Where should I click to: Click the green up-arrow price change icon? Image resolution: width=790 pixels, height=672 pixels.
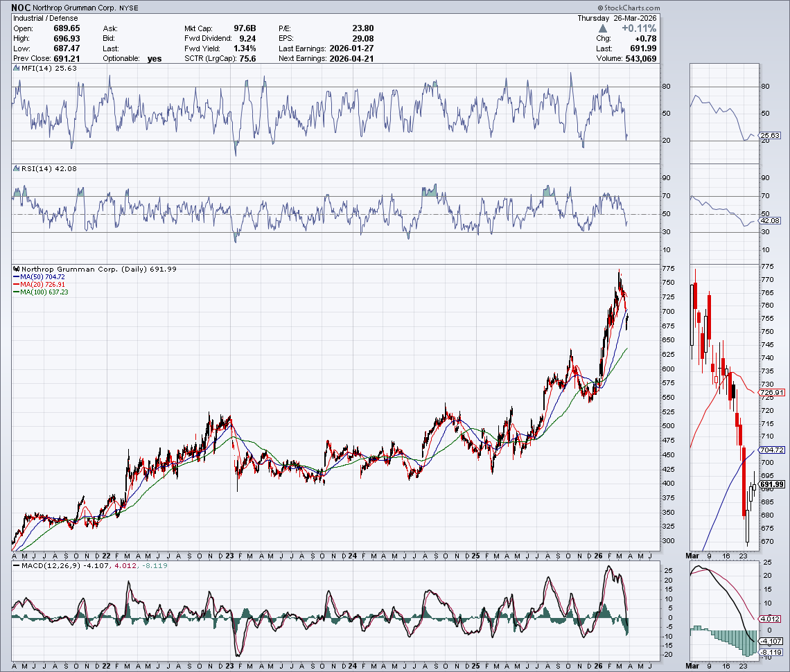[x=603, y=28]
